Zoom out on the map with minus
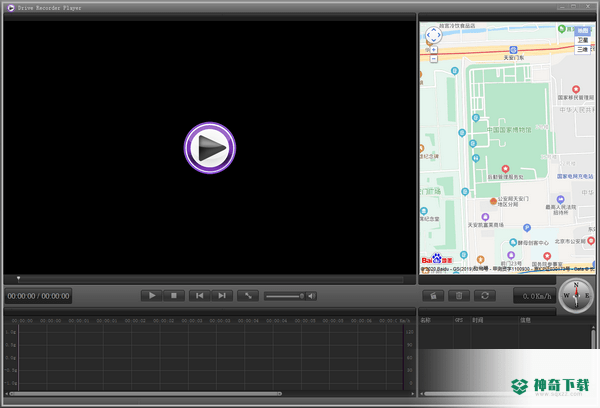 [434, 59]
